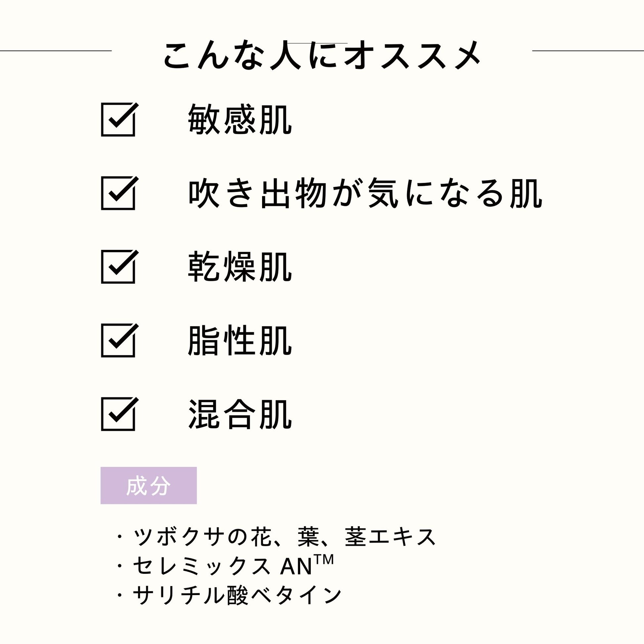The height and width of the screenshot is (644, 644).
Task: Select the 脂性肌 label
Action: click(x=240, y=341)
